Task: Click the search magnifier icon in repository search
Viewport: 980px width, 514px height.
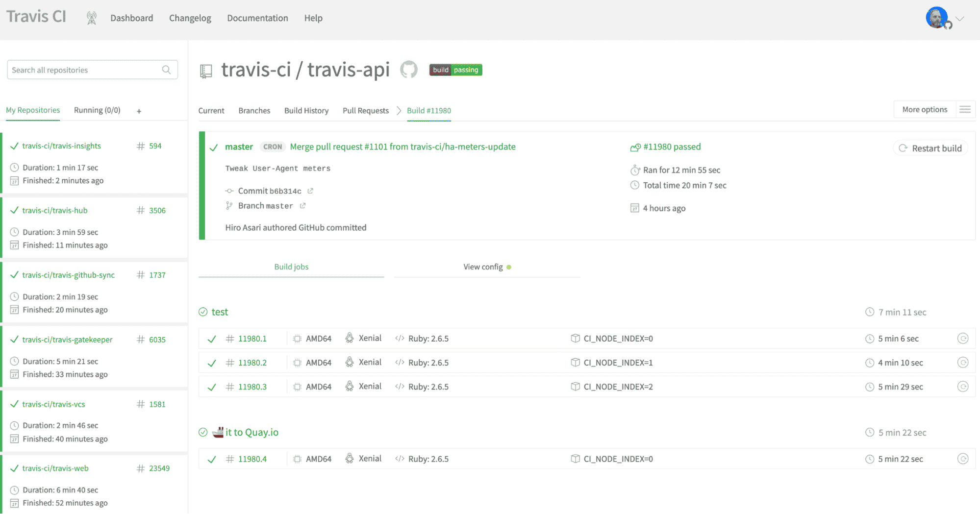Action: pyautogui.click(x=167, y=70)
